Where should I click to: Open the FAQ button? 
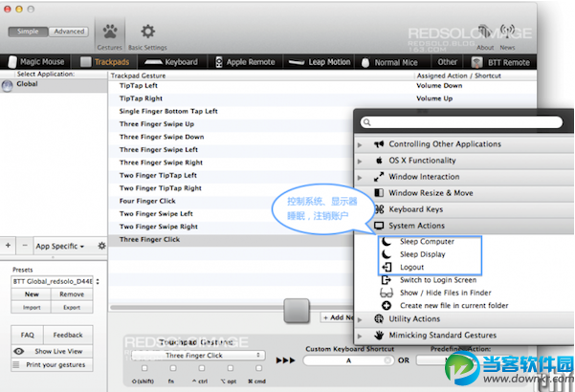(x=28, y=335)
